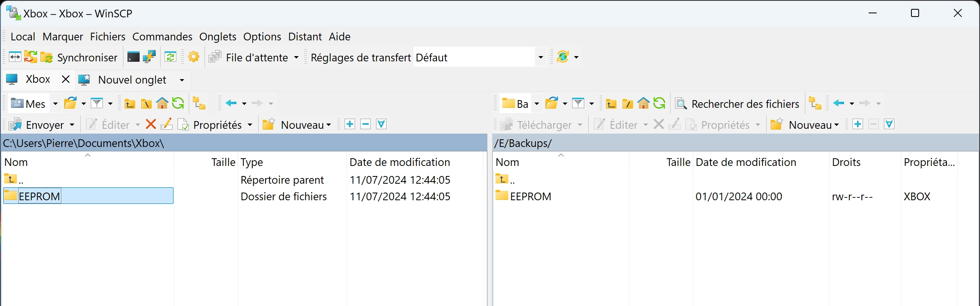
Task: Expand the File d'attente dropdown arrow
Action: 296,57
